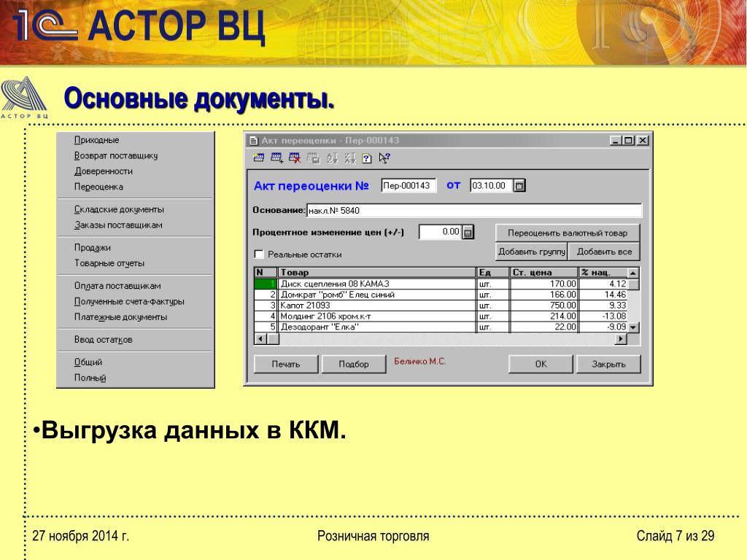Click the Печать button

tap(286, 364)
